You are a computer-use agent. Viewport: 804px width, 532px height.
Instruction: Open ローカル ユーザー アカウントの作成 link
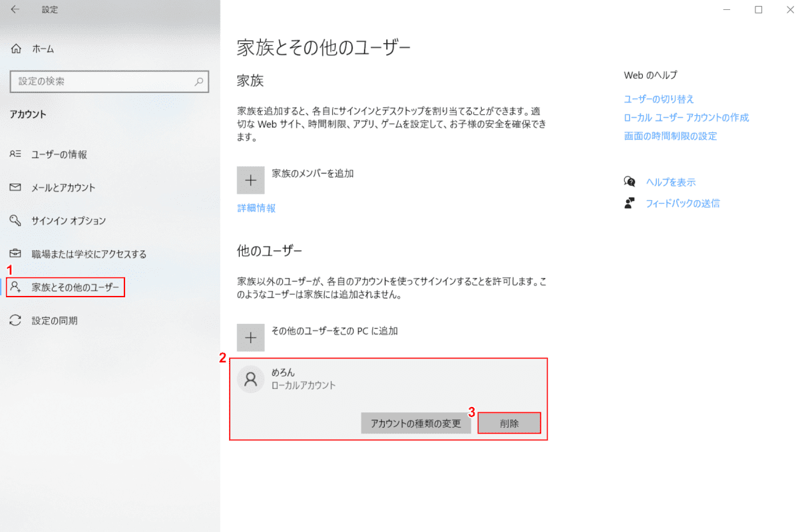(x=686, y=118)
